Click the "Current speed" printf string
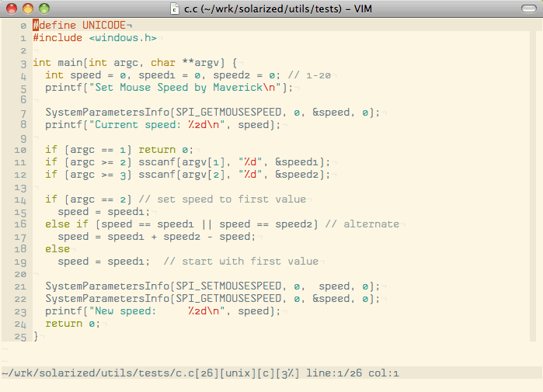 tap(163, 125)
